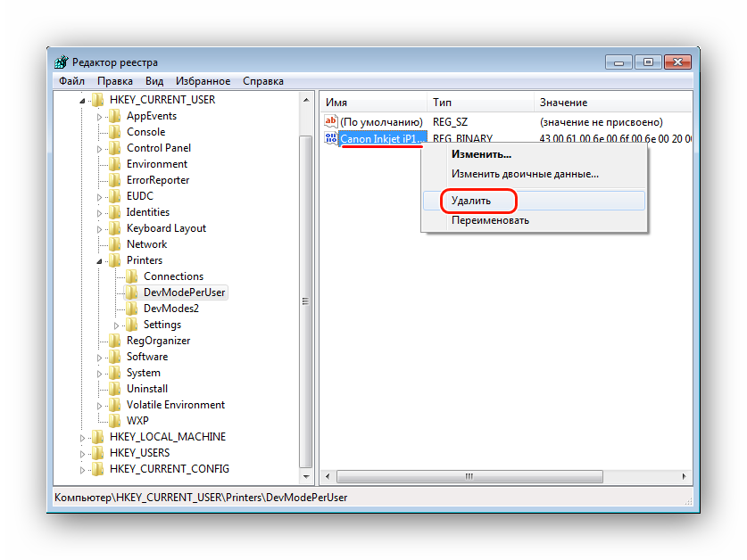Expand the Control Panel key
The image size is (747, 560).
(x=100, y=149)
